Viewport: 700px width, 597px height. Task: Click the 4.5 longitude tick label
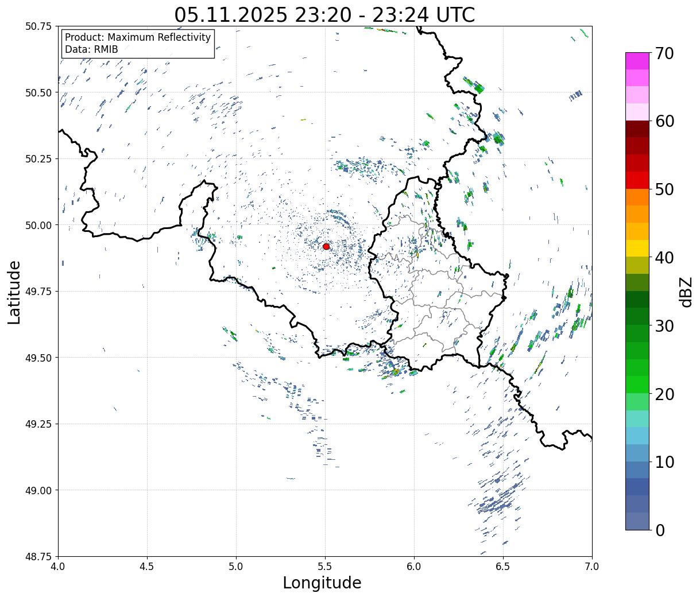pyautogui.click(x=147, y=567)
